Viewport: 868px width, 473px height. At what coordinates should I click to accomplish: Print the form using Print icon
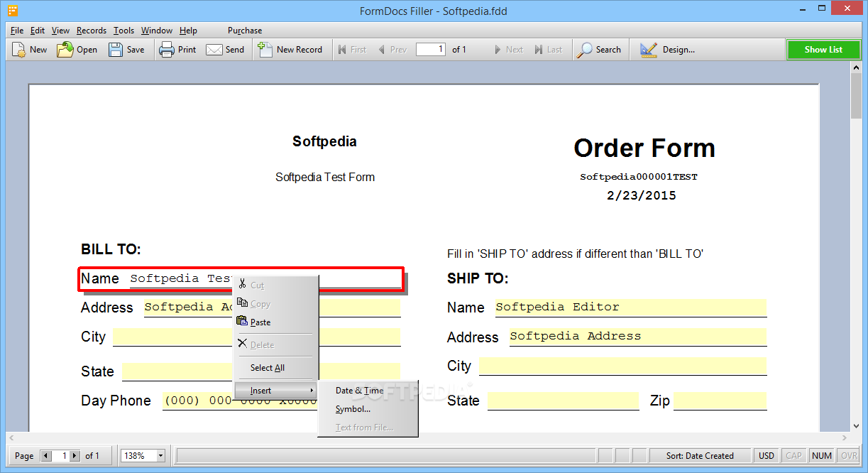click(167, 50)
